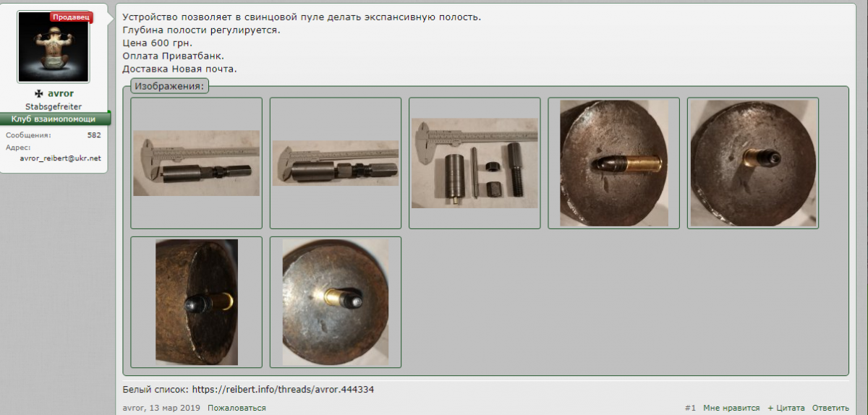Click the iron cross icon beside avror
The height and width of the screenshot is (415, 868).
pos(39,93)
